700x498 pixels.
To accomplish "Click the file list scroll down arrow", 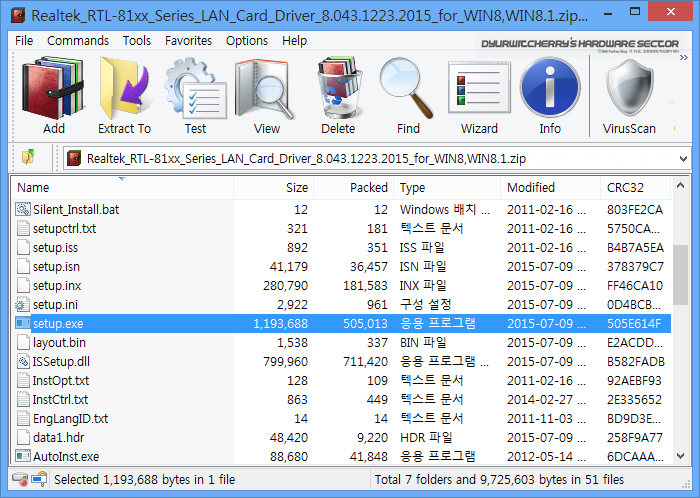I will coord(680,456).
